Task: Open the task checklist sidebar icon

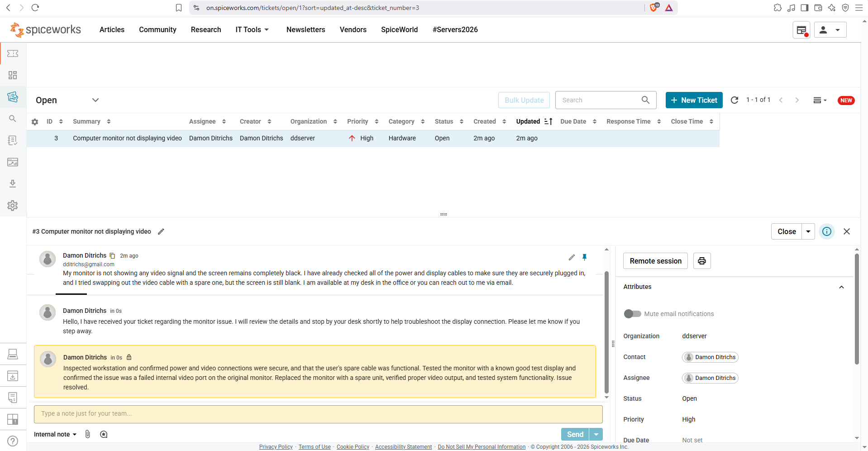Action: click(13, 140)
